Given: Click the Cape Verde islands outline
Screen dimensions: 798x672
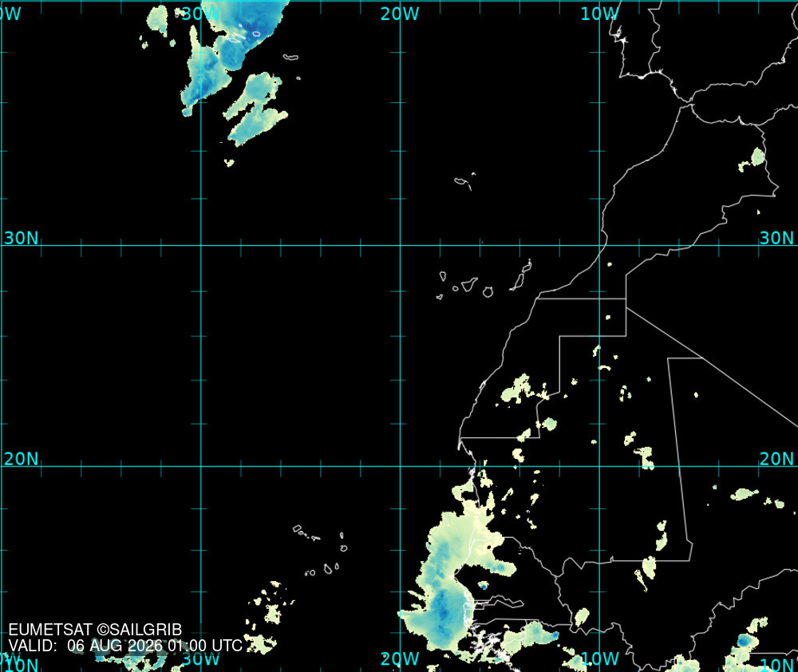Looking at the screenshot, I should point(321,551).
